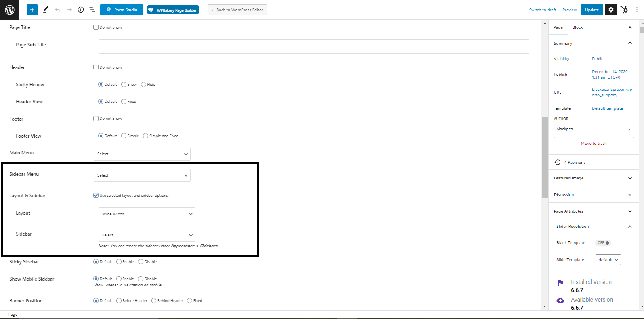
Task: Open the Main Menu select dropdown
Action: [142, 154]
